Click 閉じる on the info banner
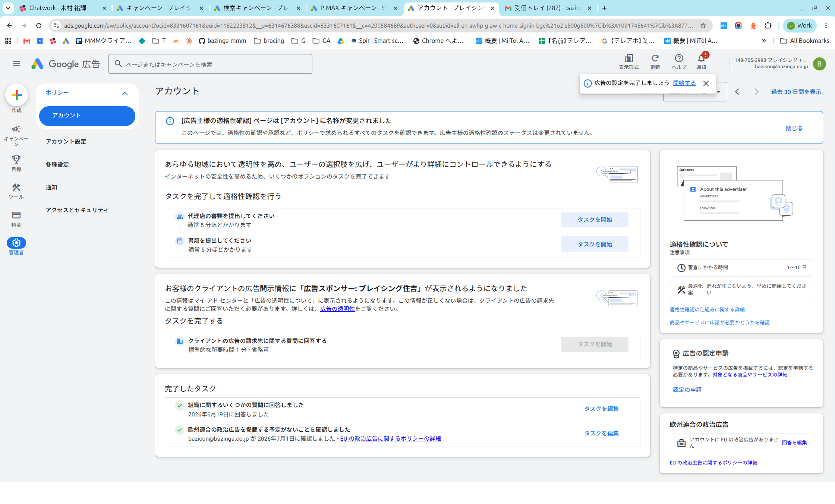Viewport: 835px width, 504px height. pos(794,128)
